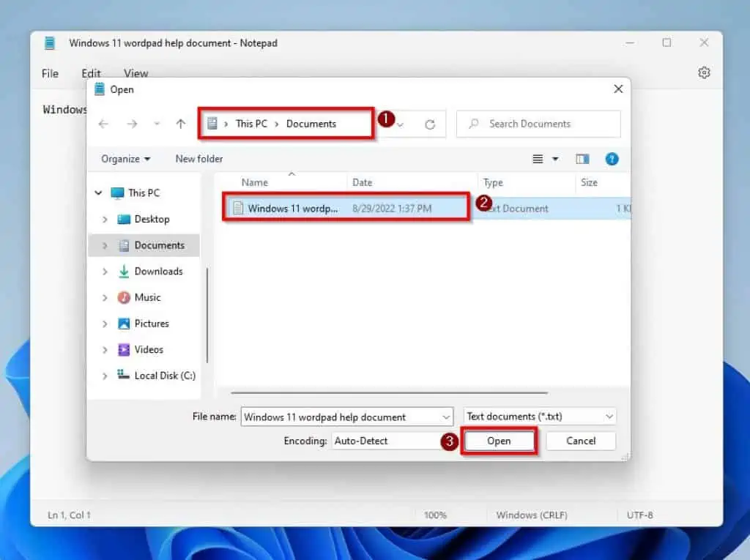Open the Encoding Auto-Detect dropdown
The width and height of the screenshot is (750, 560).
[387, 441]
